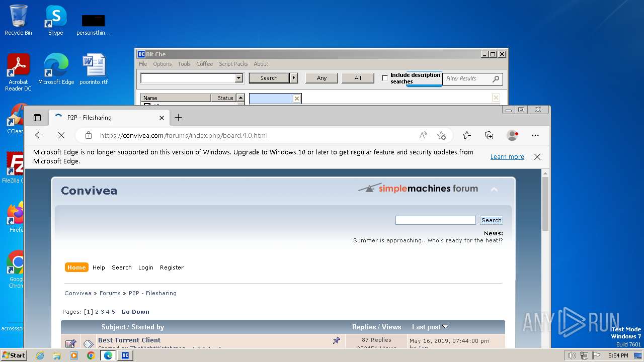Open the Edge profile icon
The height and width of the screenshot is (362, 644).
coord(513,135)
